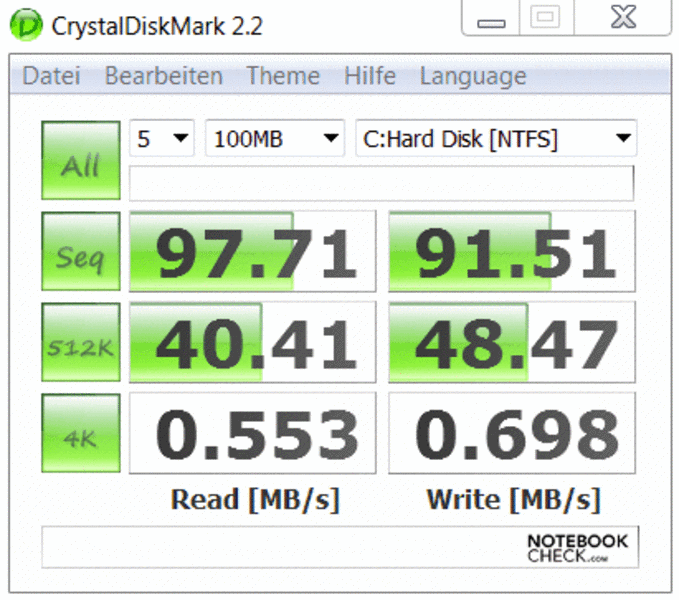Screen dimensions: 679x600
Task: Open the Datei menu
Action: [51, 76]
